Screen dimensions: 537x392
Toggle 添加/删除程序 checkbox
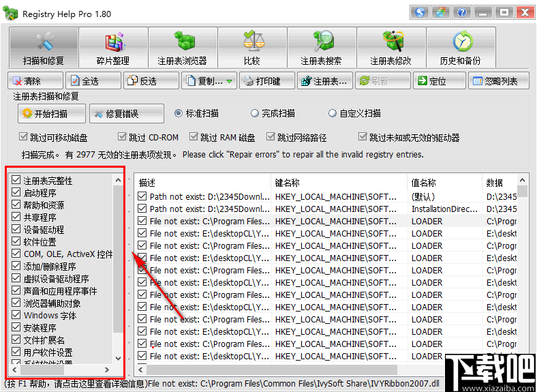16,267
